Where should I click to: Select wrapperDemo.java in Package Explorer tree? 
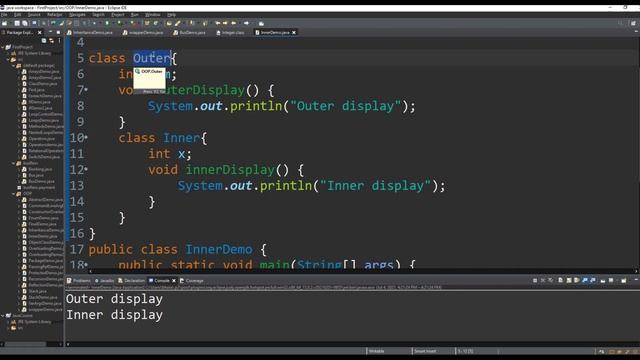click(x=44, y=309)
